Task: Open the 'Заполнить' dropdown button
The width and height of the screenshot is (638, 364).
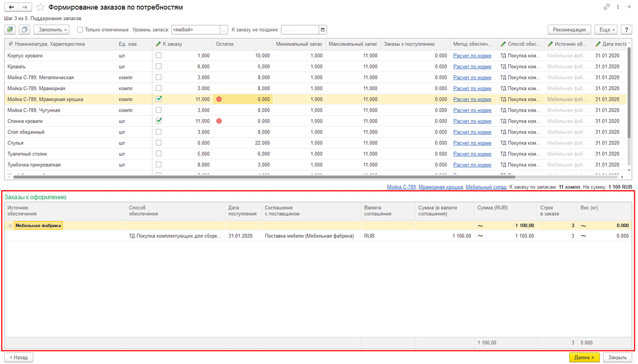Action: 52,30
